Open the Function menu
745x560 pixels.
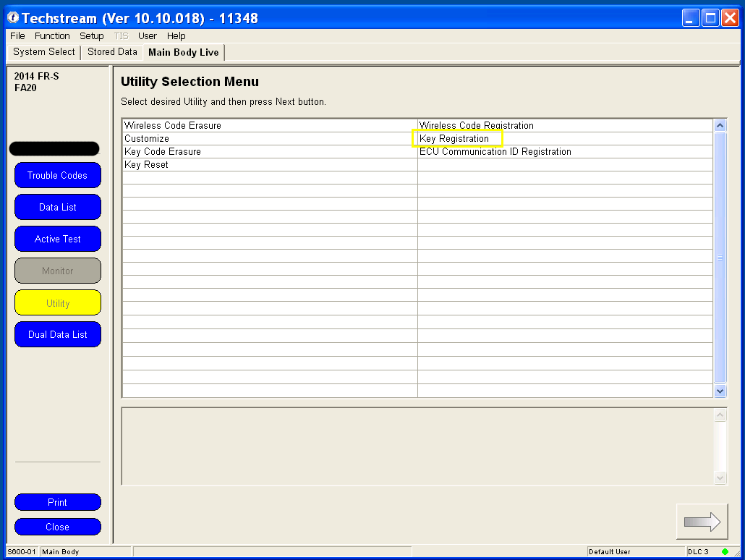point(52,36)
